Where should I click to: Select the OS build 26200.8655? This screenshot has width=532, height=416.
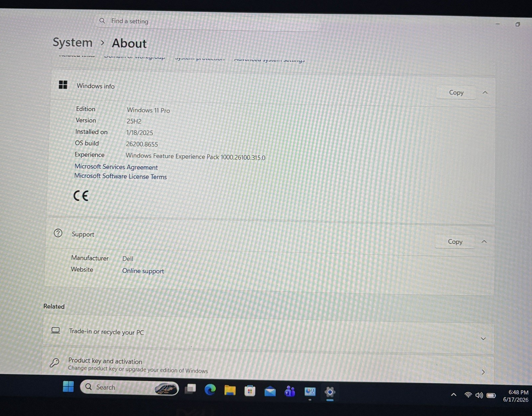[x=142, y=144]
